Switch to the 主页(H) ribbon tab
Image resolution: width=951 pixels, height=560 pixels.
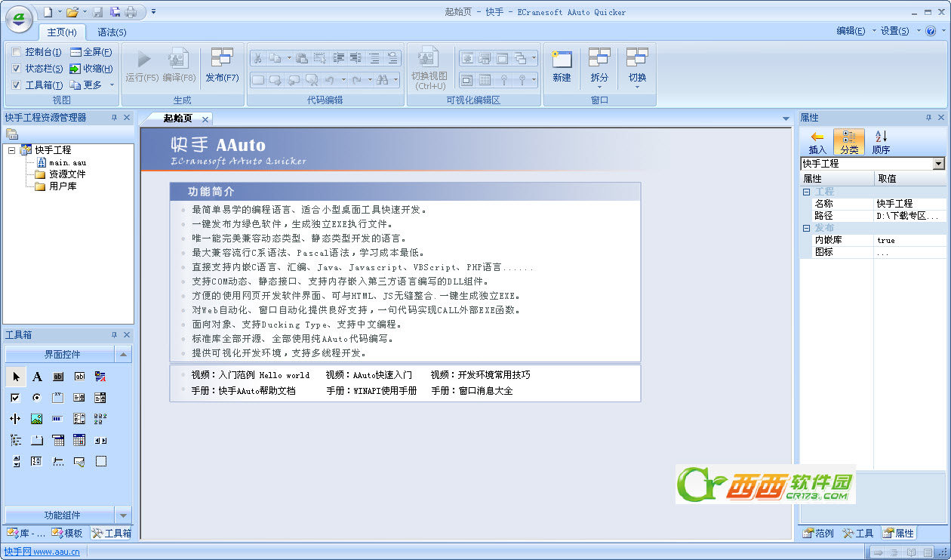point(62,32)
